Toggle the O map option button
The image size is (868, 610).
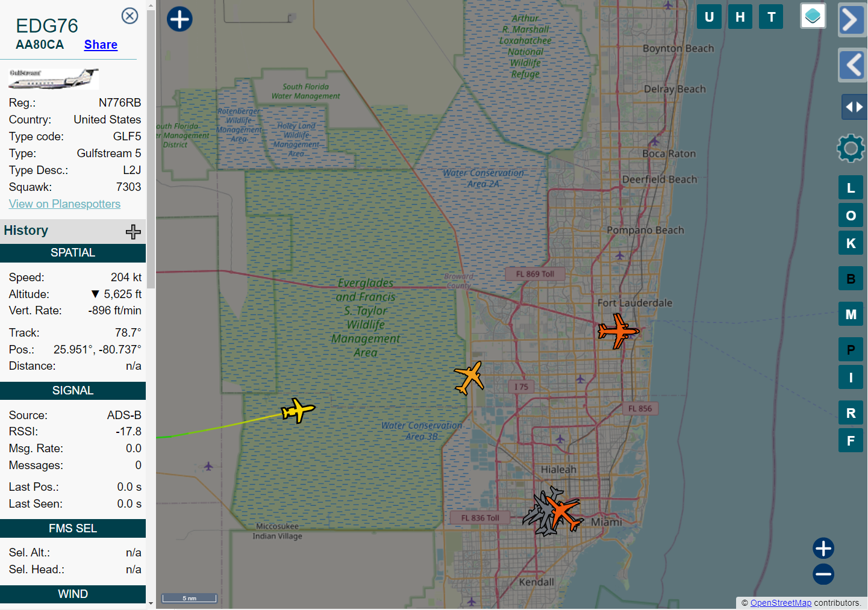(851, 216)
